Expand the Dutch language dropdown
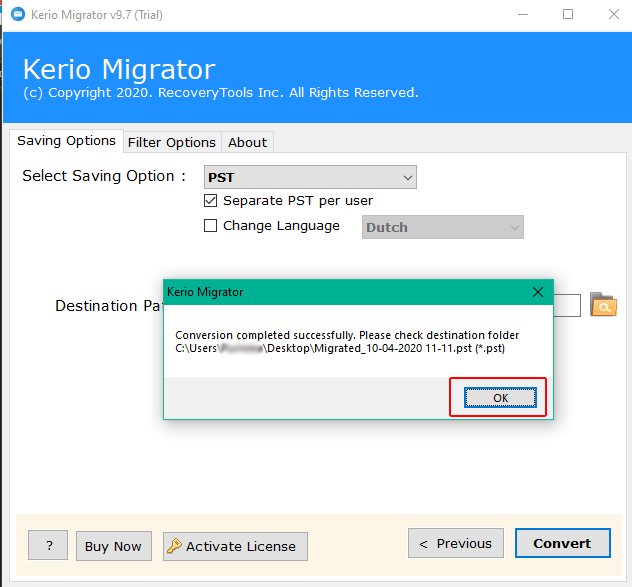The width and height of the screenshot is (632, 587). point(442,227)
